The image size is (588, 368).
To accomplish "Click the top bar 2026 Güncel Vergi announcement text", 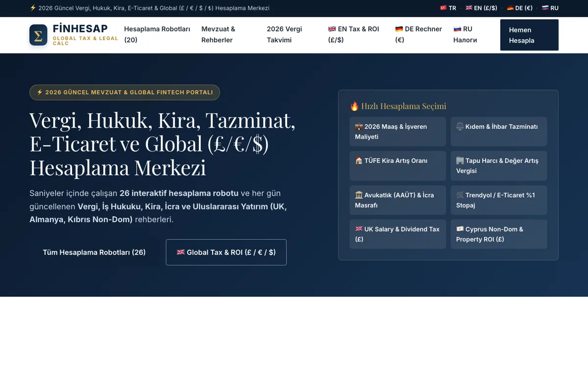I will pos(149,8).
